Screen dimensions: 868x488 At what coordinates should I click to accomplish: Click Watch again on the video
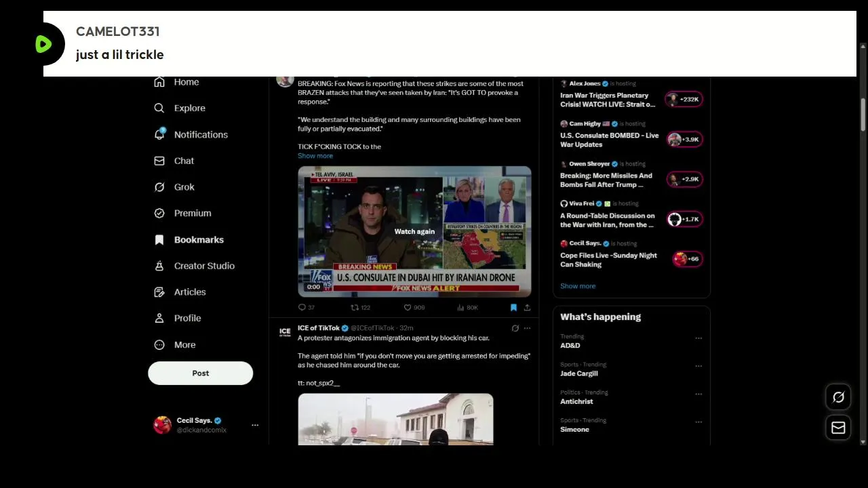[414, 232]
